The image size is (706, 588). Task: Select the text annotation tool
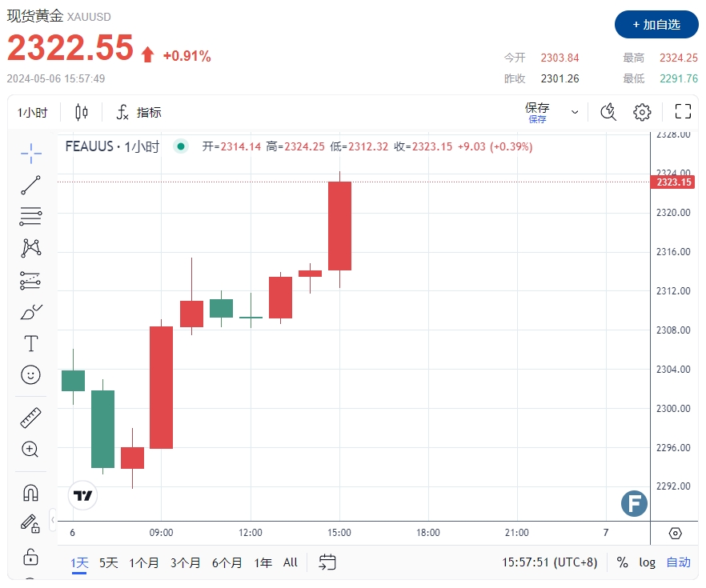coord(30,343)
